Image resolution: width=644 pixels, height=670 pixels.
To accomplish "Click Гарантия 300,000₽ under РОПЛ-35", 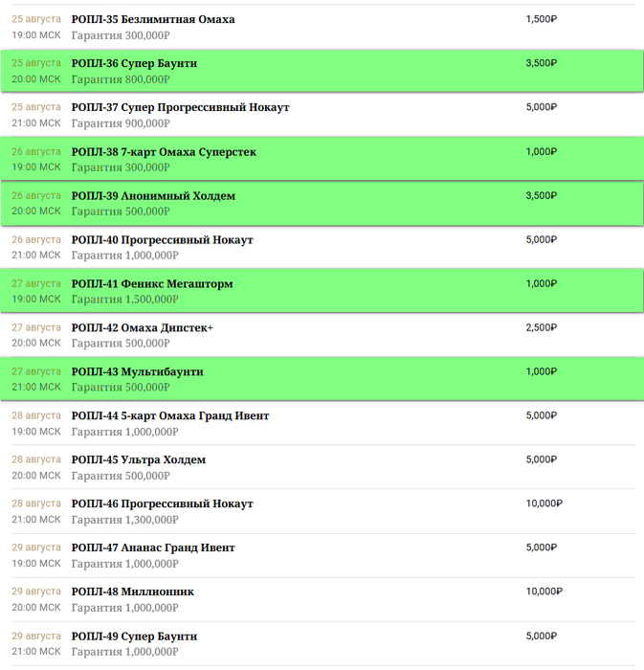I will coord(121,35).
